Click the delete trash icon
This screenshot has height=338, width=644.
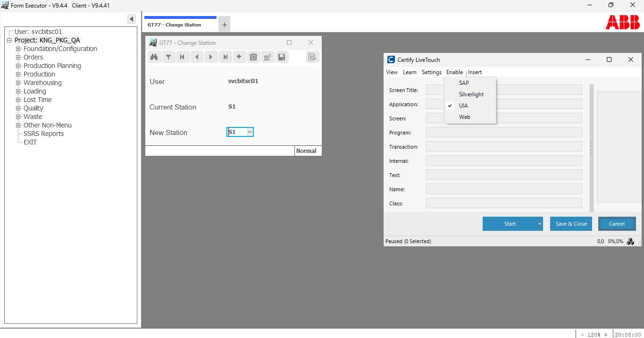[253, 57]
